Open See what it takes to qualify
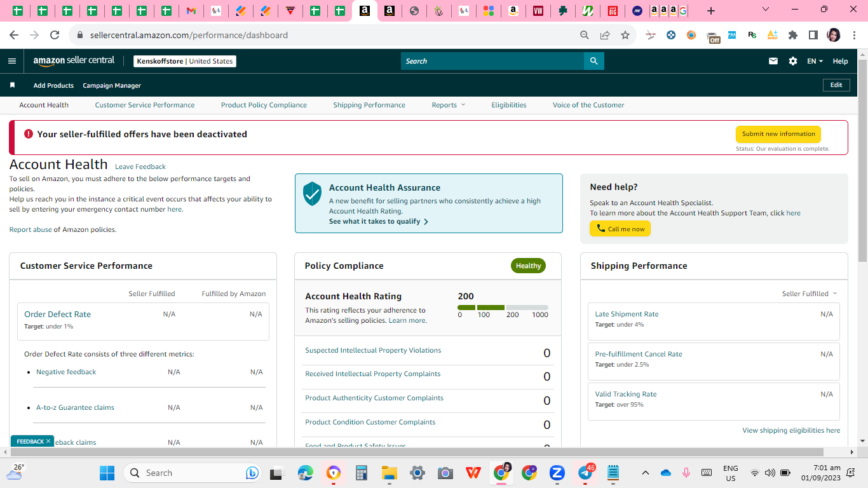This screenshot has height=488, width=868. tap(379, 221)
